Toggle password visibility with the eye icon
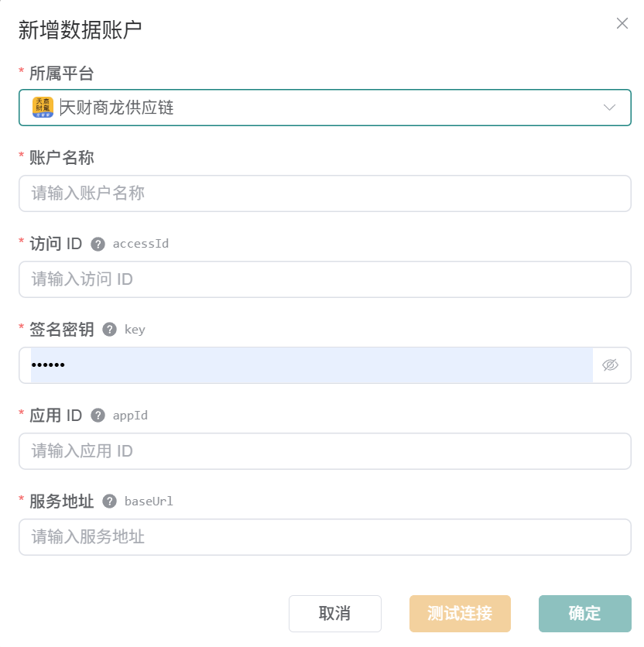This screenshot has height=647, width=644. tap(610, 365)
